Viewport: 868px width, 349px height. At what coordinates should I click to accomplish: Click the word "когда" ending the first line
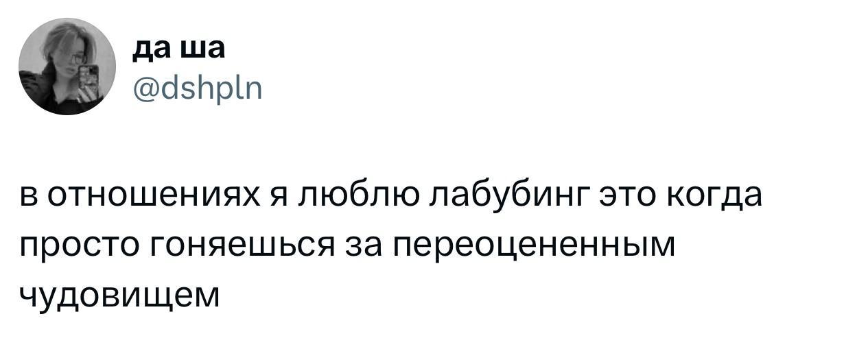click(x=716, y=198)
